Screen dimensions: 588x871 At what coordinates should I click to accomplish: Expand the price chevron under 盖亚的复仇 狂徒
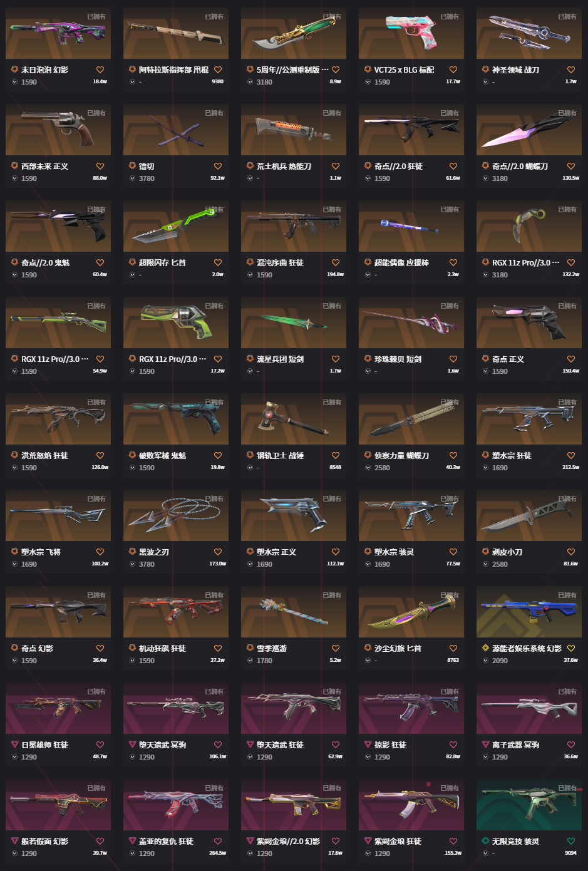click(x=132, y=853)
